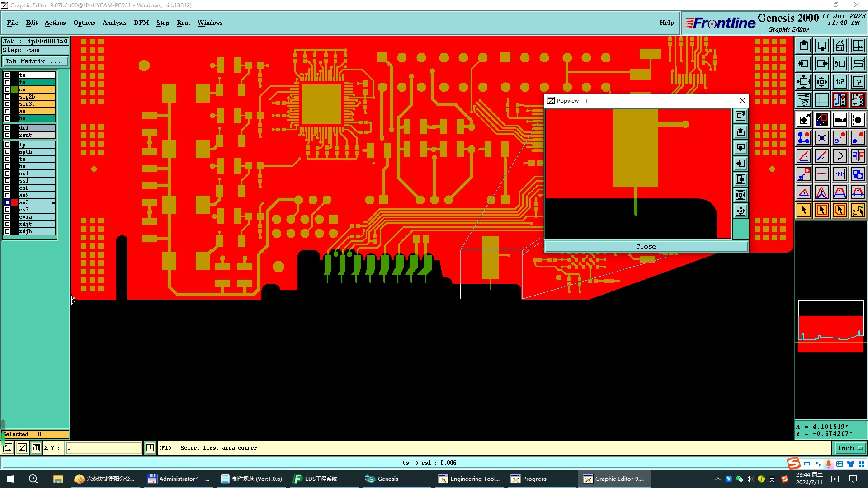Click the delete feature X tool

coord(821,138)
